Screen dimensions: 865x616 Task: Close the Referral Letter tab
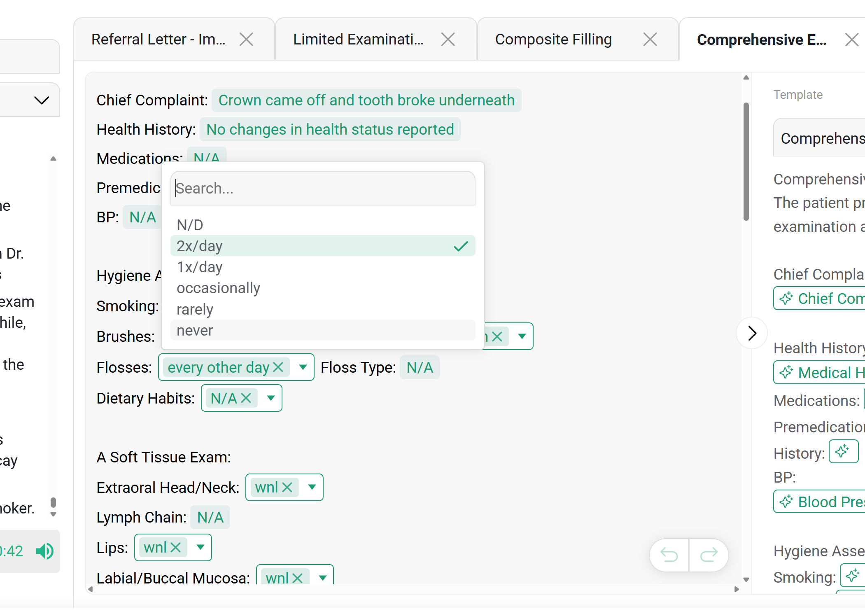pyautogui.click(x=246, y=40)
